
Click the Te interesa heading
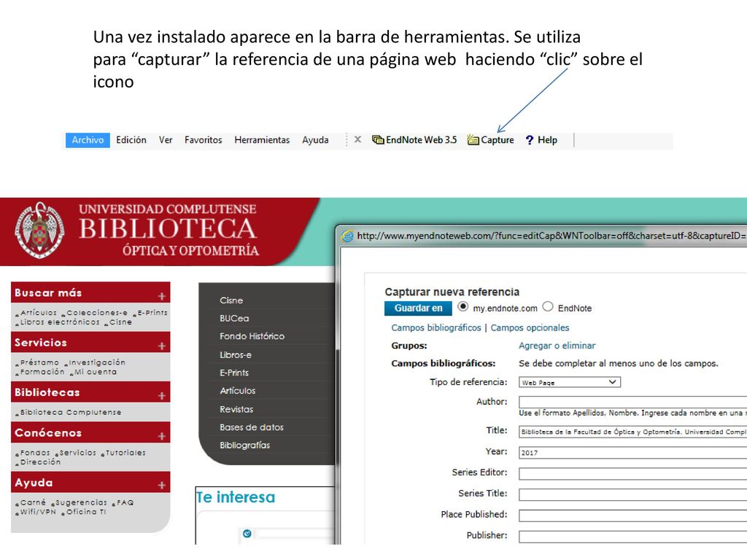click(x=236, y=497)
